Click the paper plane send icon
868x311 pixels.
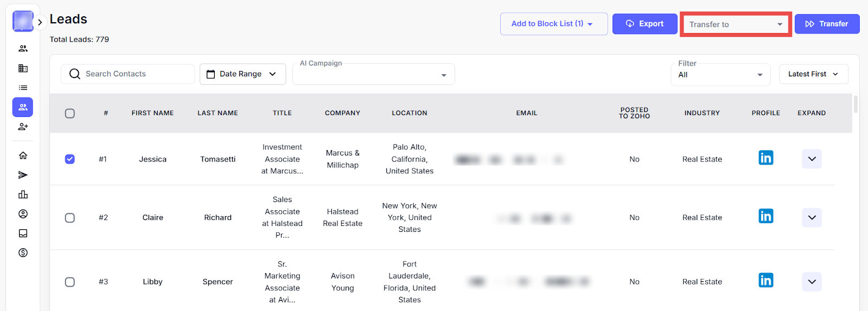pyautogui.click(x=23, y=175)
